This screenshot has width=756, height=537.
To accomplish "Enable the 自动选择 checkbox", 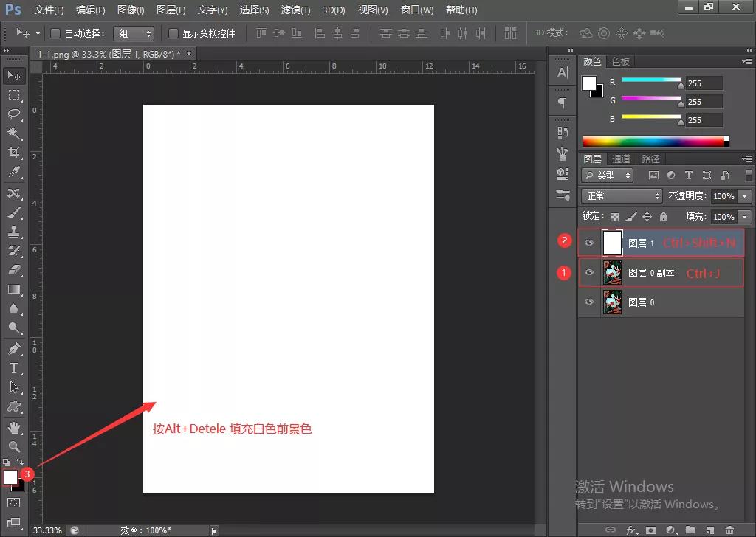I will pos(55,32).
